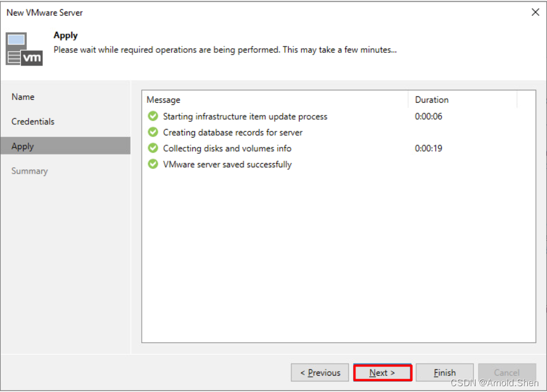Select the Apply step in sidebar
The image size is (547, 392).
pos(66,146)
